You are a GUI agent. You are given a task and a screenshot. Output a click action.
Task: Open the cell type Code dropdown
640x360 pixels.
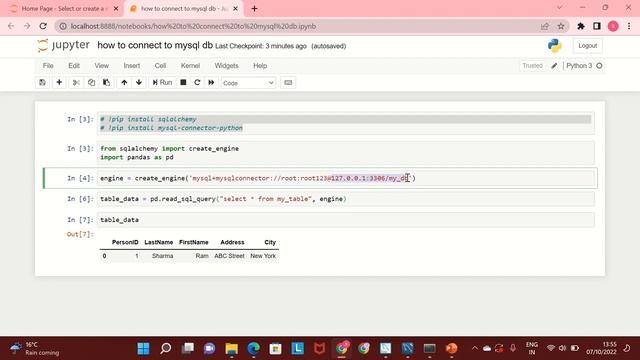point(248,83)
